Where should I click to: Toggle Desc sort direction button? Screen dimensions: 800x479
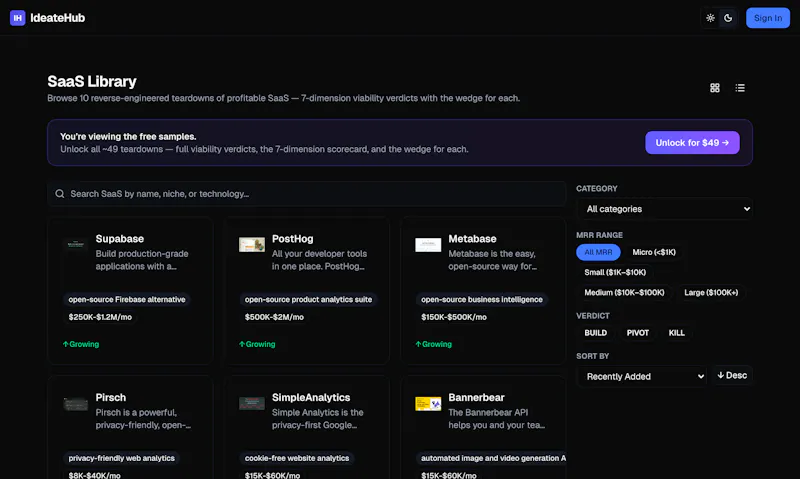pos(732,375)
